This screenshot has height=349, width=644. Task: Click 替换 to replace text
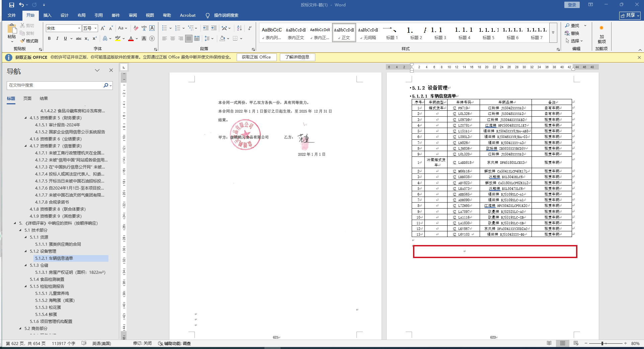tap(572, 33)
